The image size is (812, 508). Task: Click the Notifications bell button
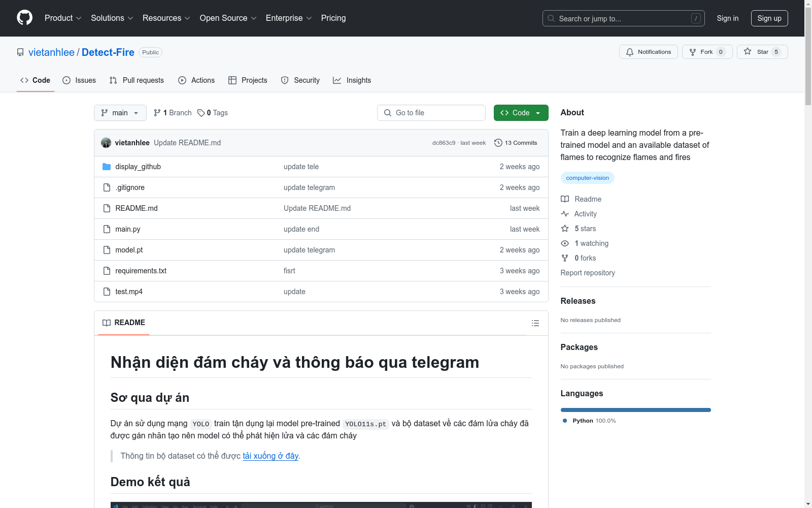648,52
